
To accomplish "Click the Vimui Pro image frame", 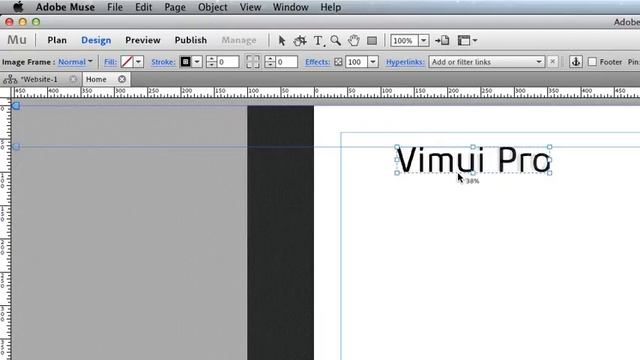I will pyautogui.click(x=473, y=160).
